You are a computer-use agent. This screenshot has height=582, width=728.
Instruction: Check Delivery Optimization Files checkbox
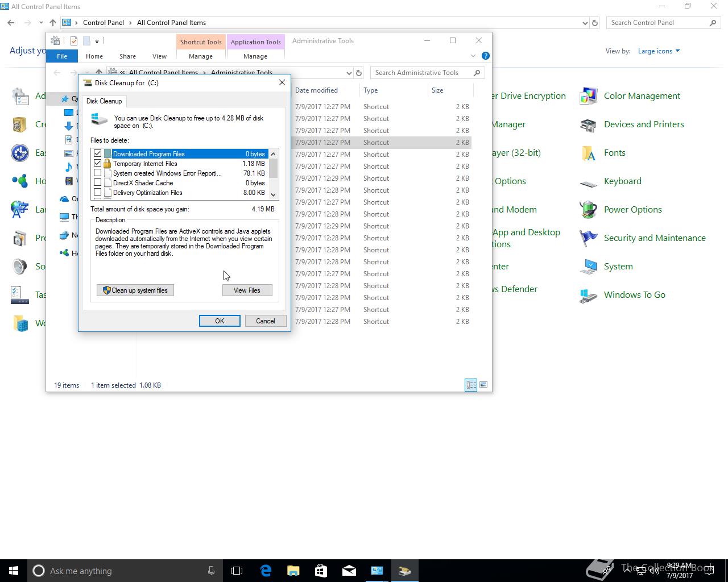pyautogui.click(x=98, y=193)
